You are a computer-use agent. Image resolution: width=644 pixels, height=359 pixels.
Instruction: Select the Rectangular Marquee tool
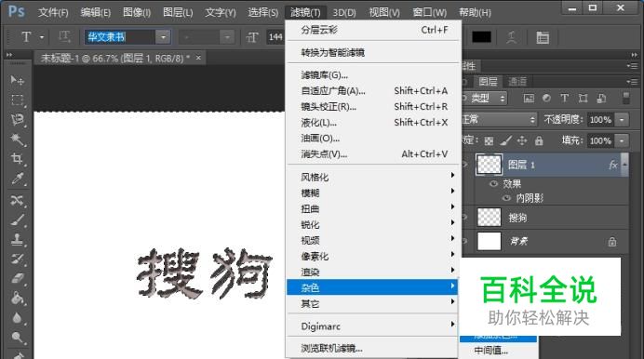click(17, 100)
